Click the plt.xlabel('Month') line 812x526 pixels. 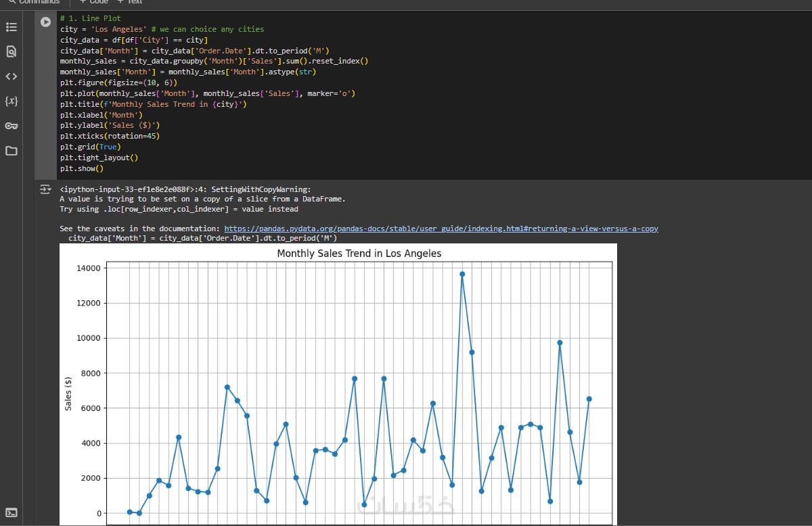coord(101,115)
